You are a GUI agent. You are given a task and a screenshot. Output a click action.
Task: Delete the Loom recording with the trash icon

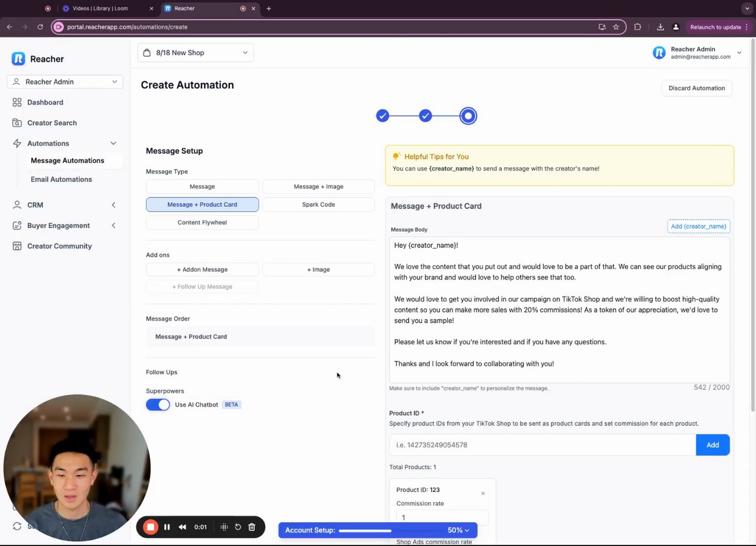coord(252,527)
